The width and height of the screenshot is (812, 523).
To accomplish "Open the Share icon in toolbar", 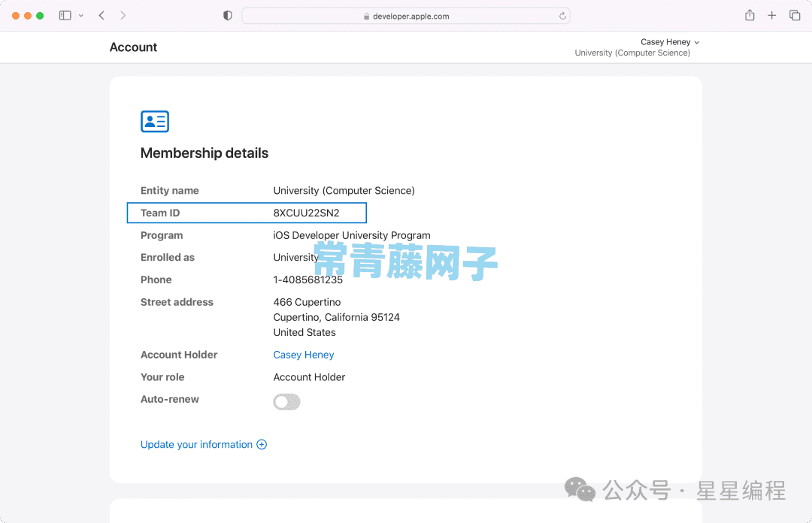I will 750,15.
